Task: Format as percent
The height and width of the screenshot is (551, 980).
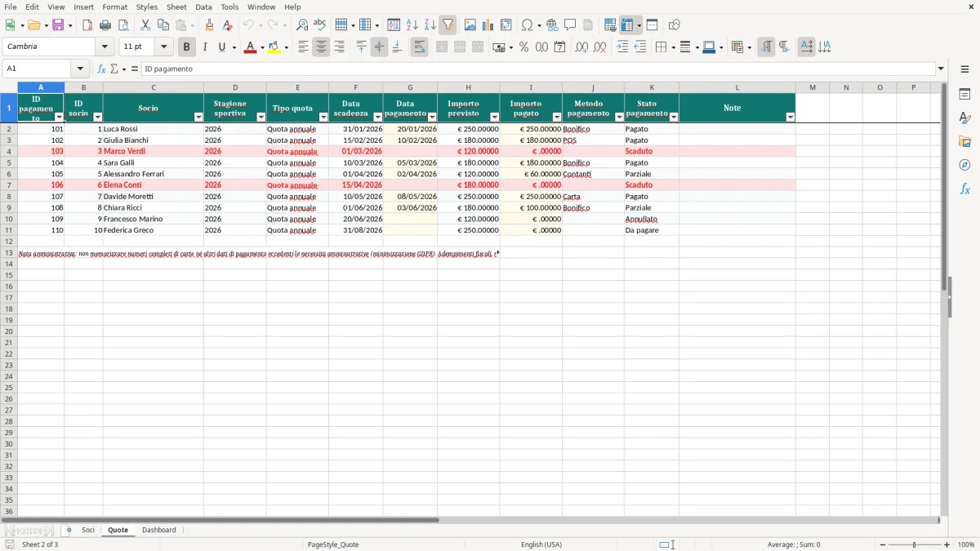Action: point(523,47)
